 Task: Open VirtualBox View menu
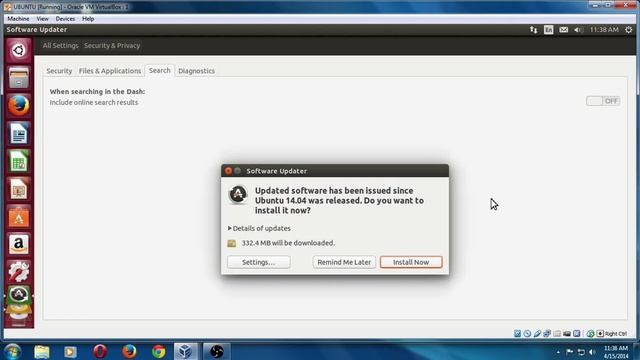click(42, 19)
